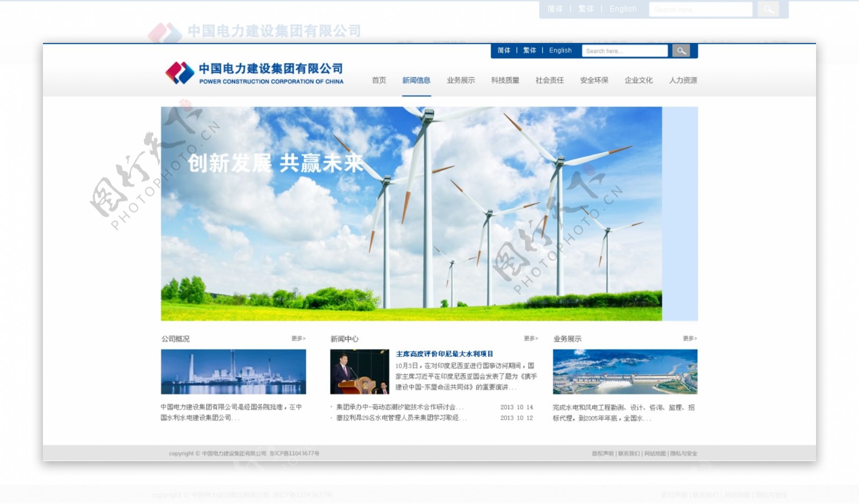Open the 业务展示 navigation tab
859x504 pixels.
pos(461,81)
